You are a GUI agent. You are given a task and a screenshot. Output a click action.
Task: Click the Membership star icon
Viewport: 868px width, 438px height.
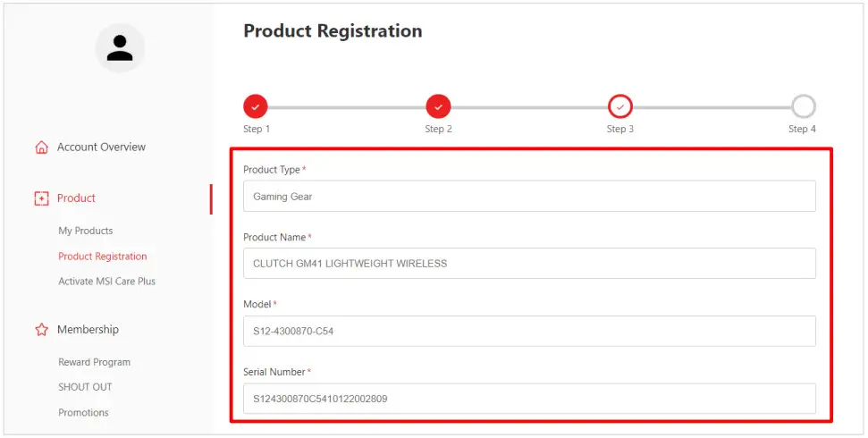(41, 330)
